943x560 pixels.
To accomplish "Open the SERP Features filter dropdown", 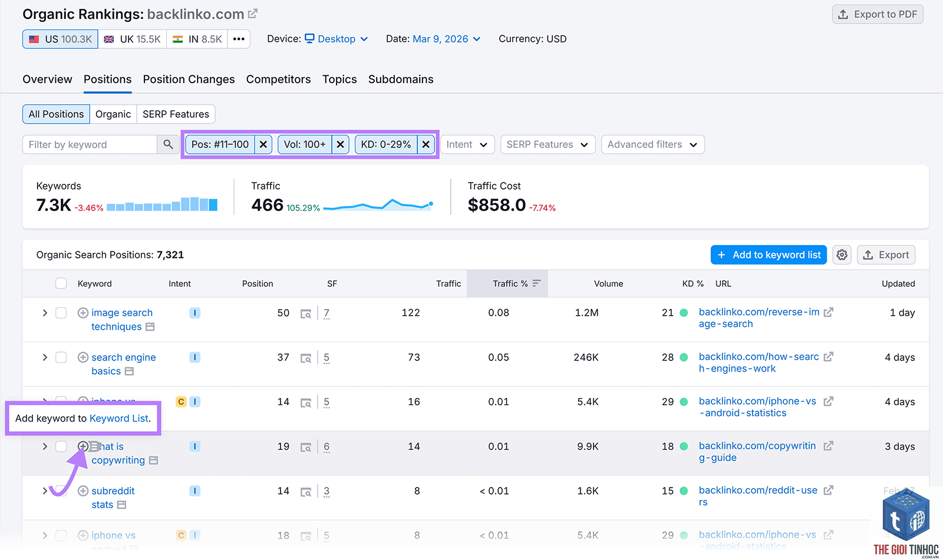I will coord(548,144).
